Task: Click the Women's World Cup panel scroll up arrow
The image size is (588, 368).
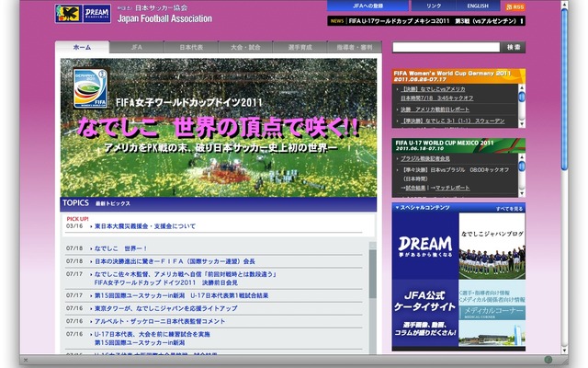Action: [x=521, y=87]
